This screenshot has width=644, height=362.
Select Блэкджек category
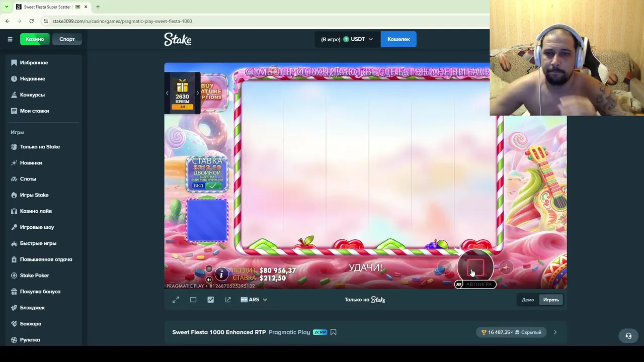(44, 308)
